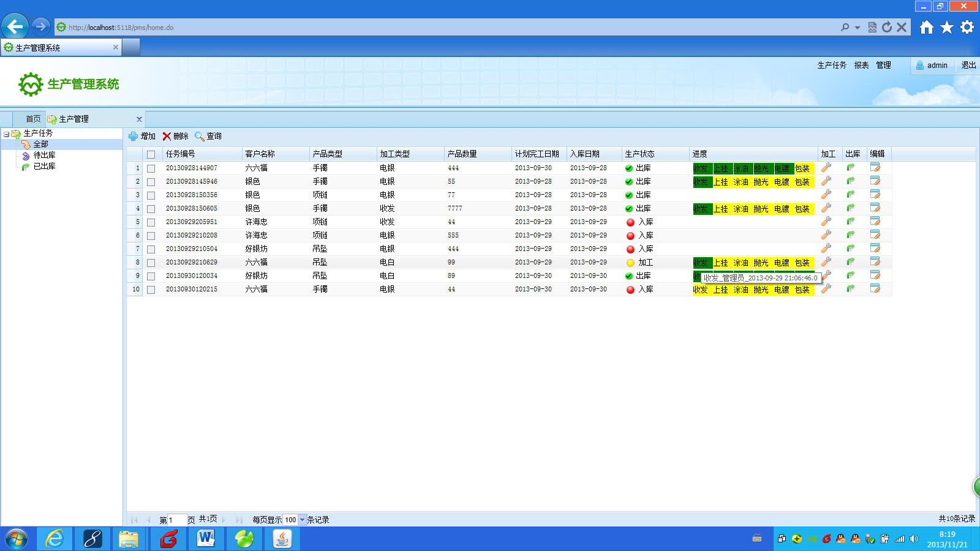The image size is (980, 551).
Task: Check the box for task 20130929210208
Action: [151, 236]
